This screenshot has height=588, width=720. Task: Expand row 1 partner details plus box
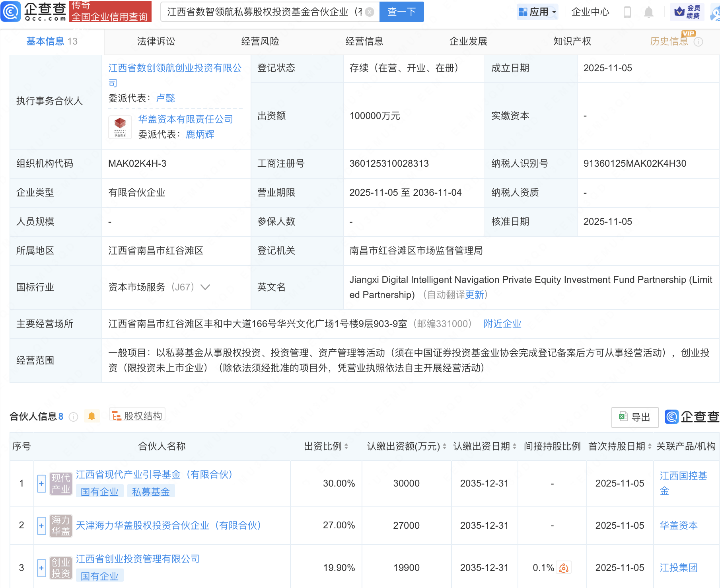(x=41, y=484)
